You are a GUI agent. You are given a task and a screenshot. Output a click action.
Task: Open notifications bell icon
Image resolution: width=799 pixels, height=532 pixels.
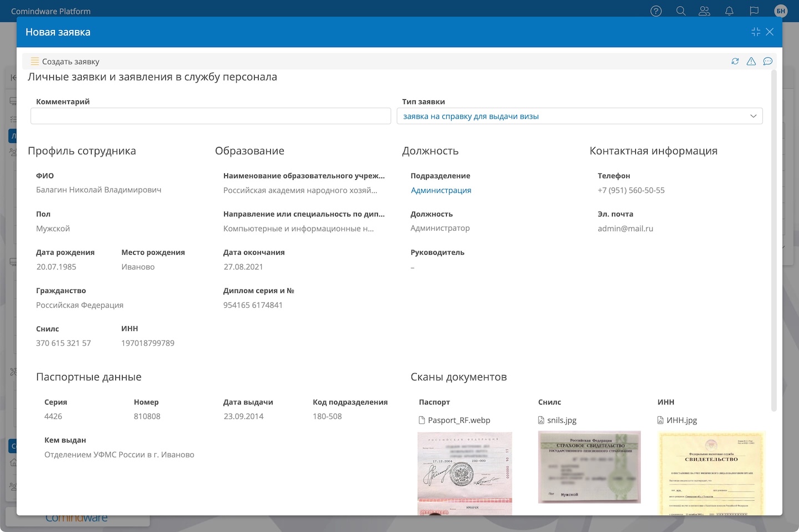(x=729, y=11)
